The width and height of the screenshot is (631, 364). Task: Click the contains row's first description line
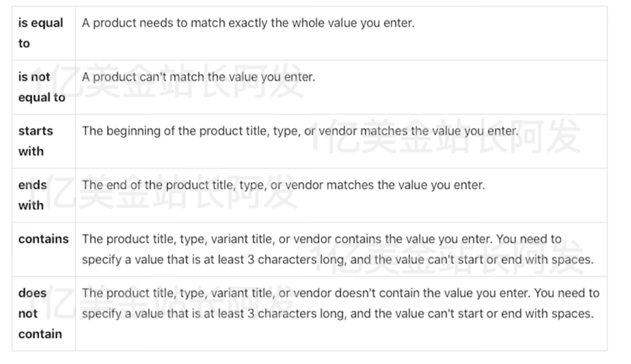click(321, 239)
